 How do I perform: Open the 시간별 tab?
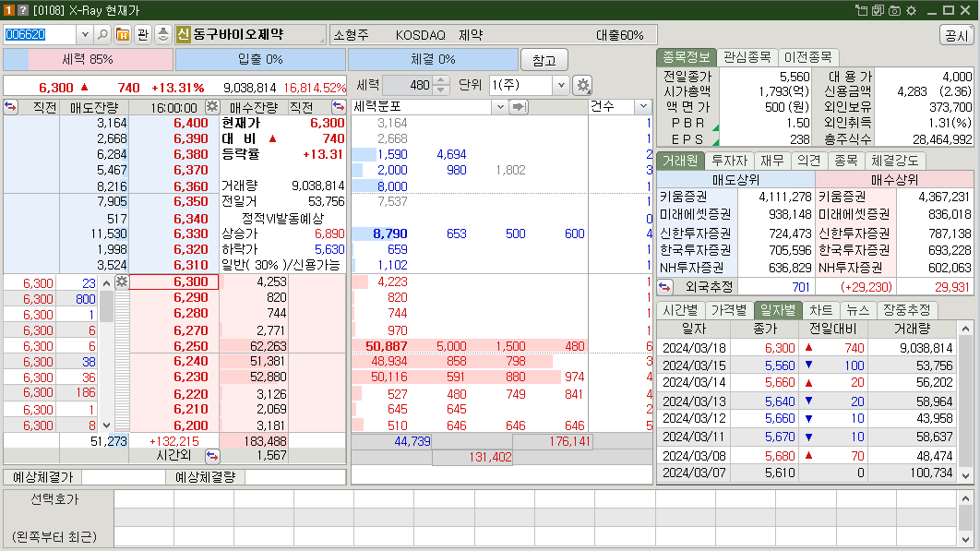coord(680,310)
